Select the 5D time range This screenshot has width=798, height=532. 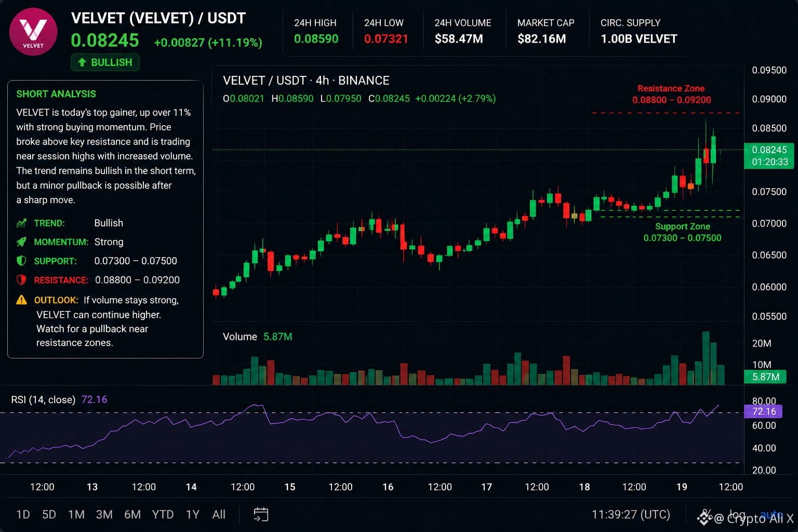coord(49,514)
